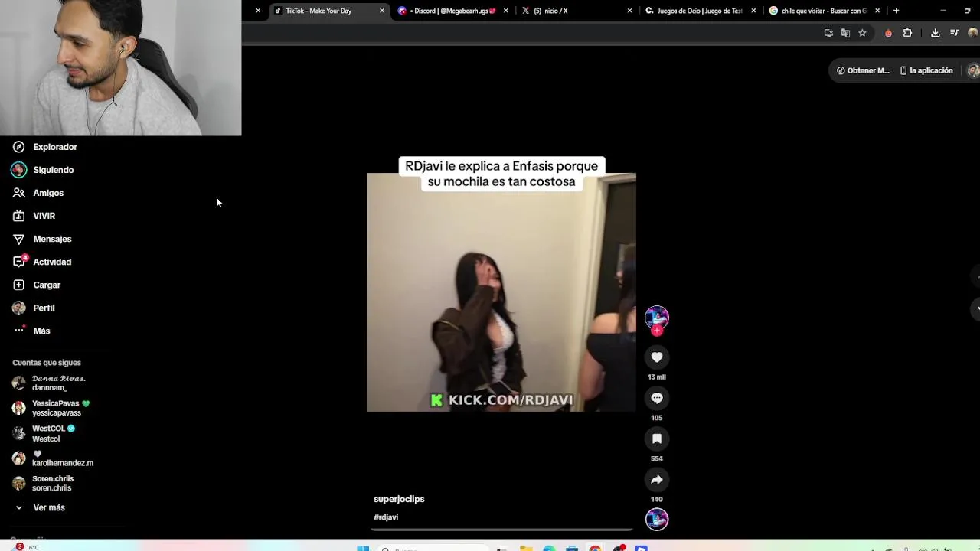The width and height of the screenshot is (980, 551).
Task: Seek on the video progress bar
Action: pyautogui.click(x=502, y=528)
